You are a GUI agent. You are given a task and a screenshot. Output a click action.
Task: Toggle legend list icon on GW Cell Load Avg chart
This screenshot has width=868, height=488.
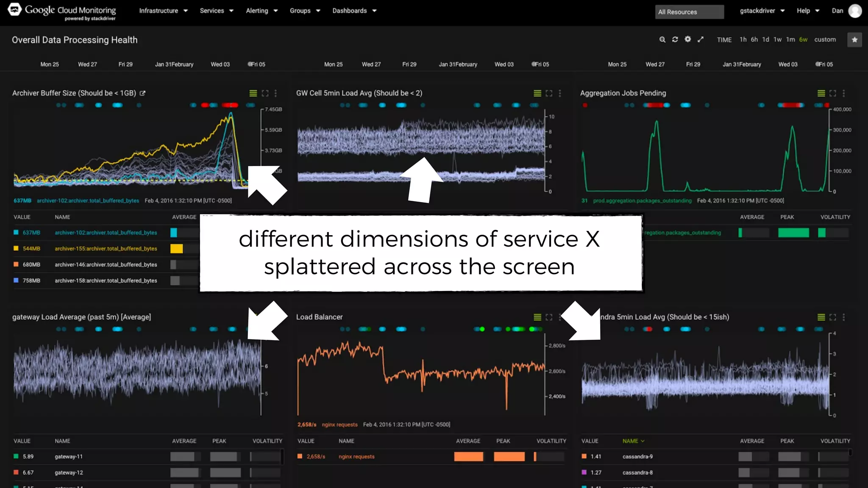(537, 93)
